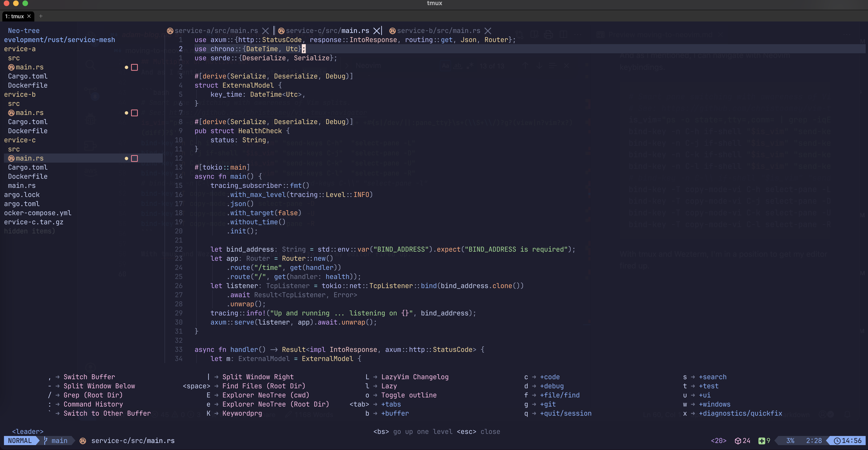Open ocker-compose.yml in the file tree
This screenshot has width=868, height=450.
pos(38,213)
